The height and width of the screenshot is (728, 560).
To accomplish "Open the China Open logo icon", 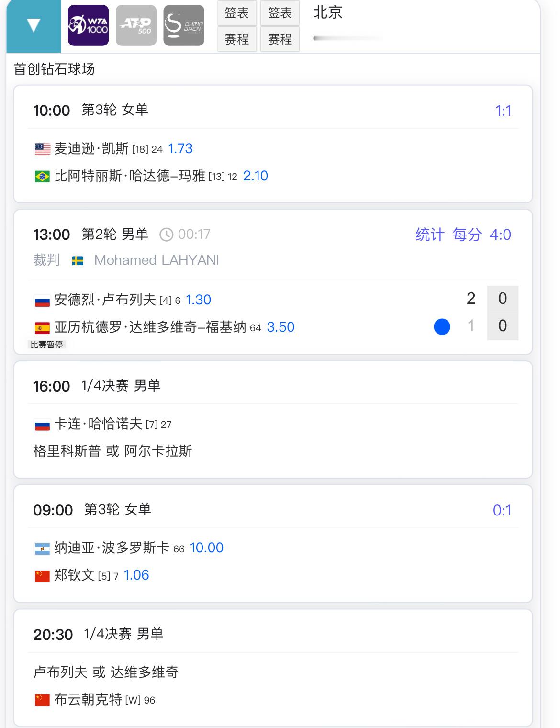I will click(184, 25).
